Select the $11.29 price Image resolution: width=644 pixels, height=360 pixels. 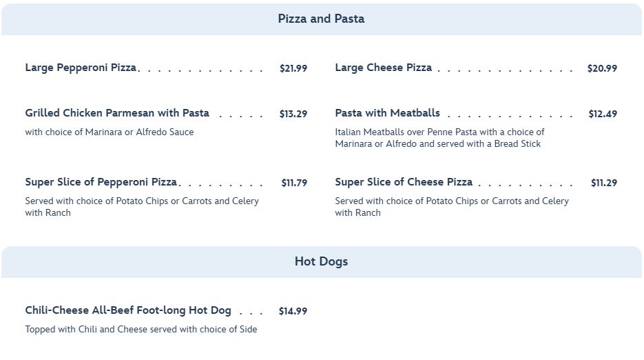604,183
